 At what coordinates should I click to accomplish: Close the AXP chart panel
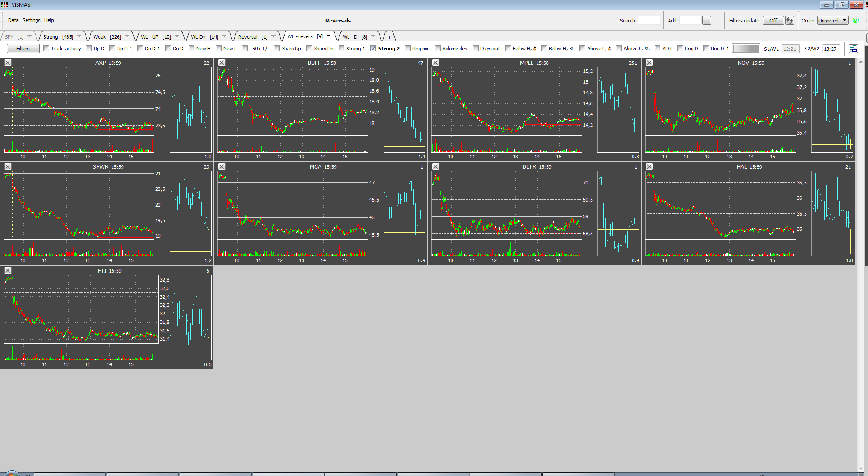8,63
